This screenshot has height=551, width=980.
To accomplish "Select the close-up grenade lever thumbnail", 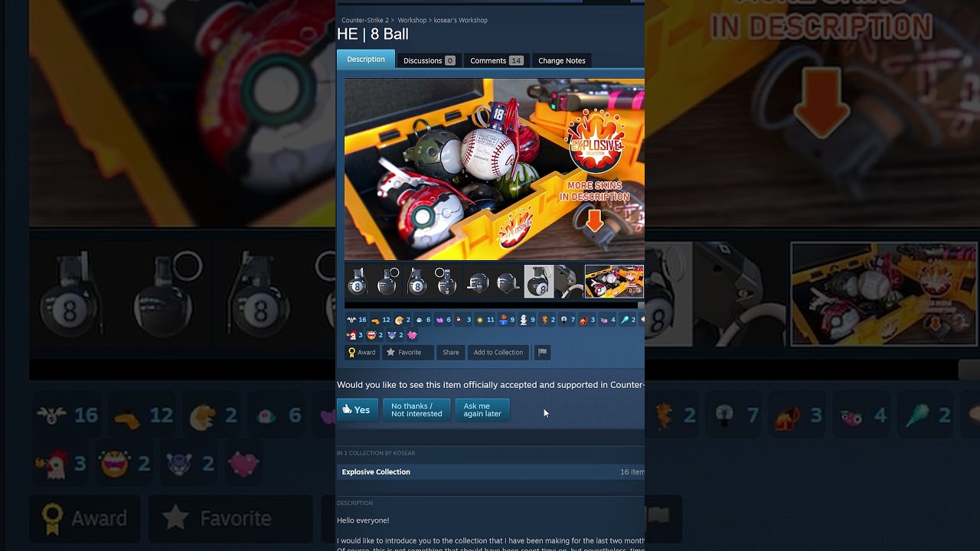I will [x=569, y=282].
